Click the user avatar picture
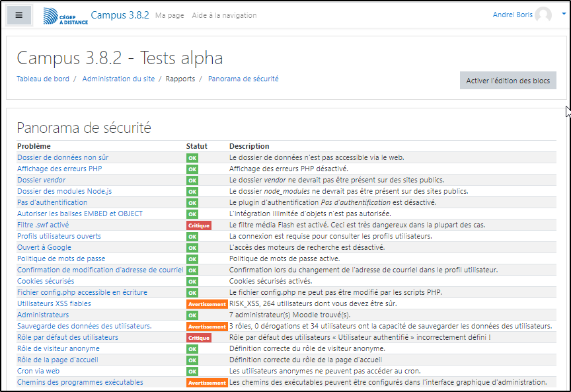Screen dimensions: 571x392 (x=543, y=15)
